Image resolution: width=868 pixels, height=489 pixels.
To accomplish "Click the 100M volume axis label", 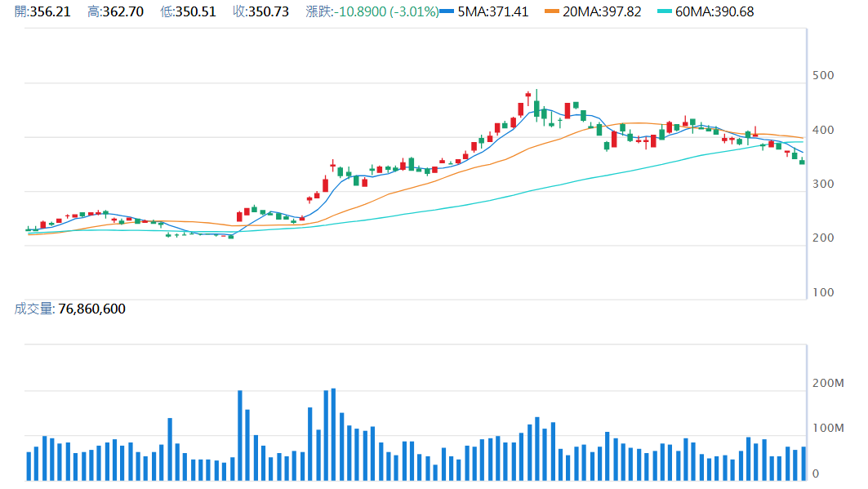I will [828, 428].
